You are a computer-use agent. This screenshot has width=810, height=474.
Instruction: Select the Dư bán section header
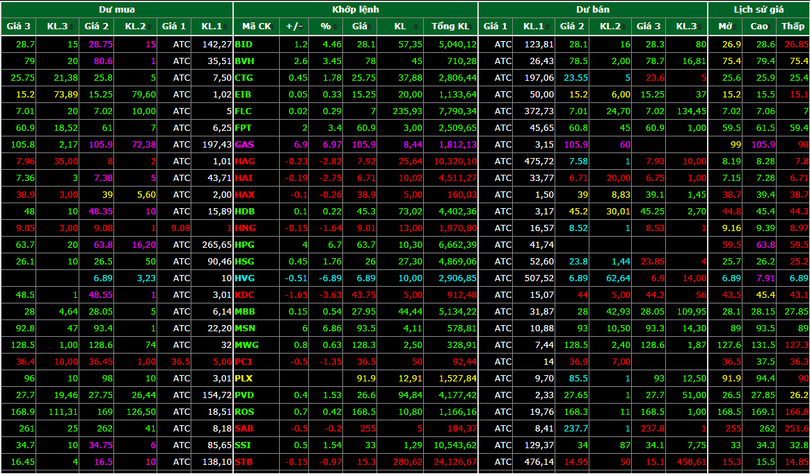point(592,8)
